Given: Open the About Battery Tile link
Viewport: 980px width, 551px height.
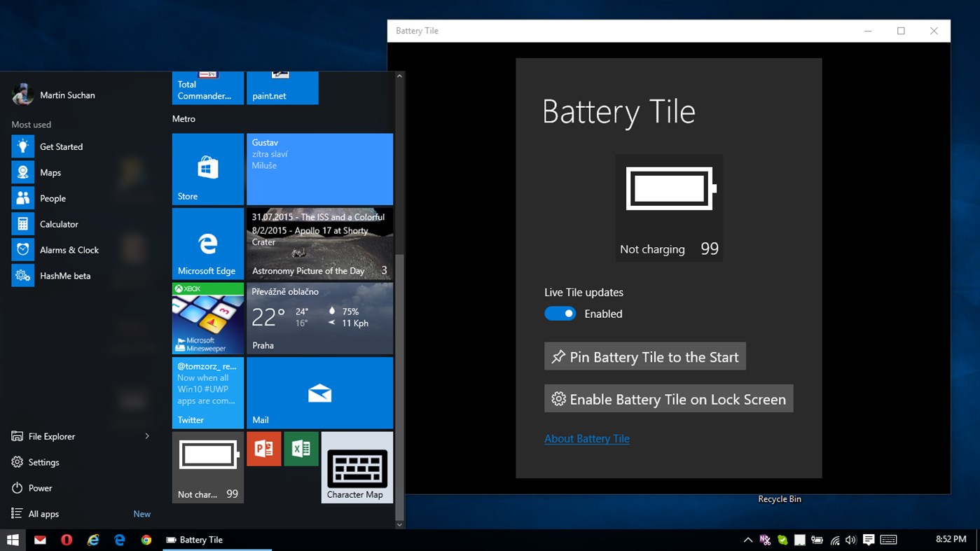Looking at the screenshot, I should click(587, 438).
